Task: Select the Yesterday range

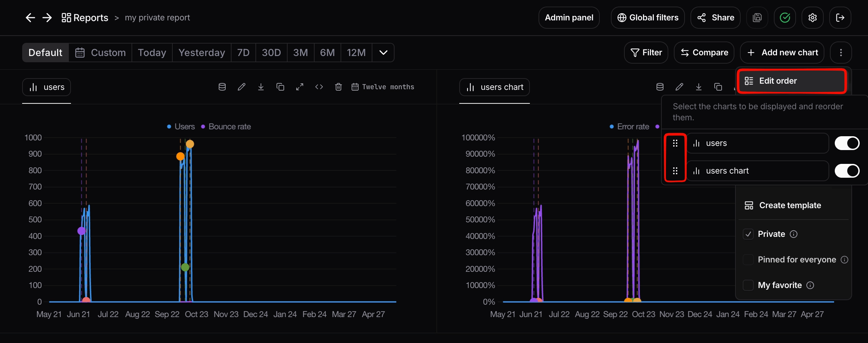Action: point(202,53)
